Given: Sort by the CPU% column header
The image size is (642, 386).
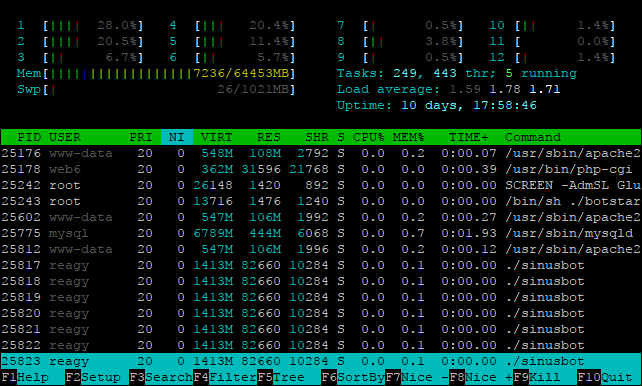Looking at the screenshot, I should point(368,137).
